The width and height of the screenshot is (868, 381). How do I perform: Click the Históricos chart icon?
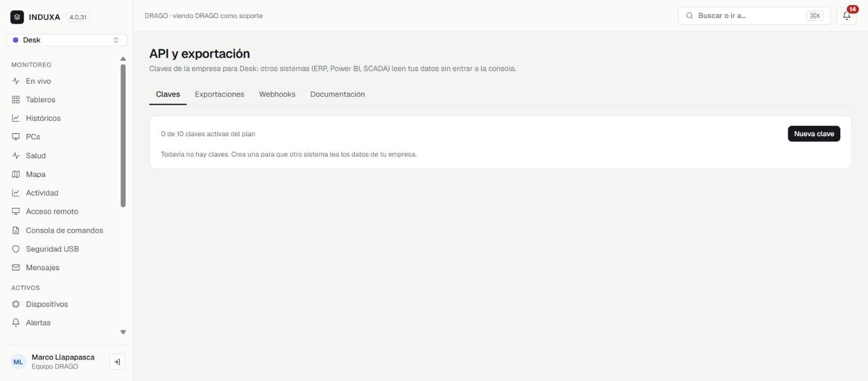tap(16, 118)
